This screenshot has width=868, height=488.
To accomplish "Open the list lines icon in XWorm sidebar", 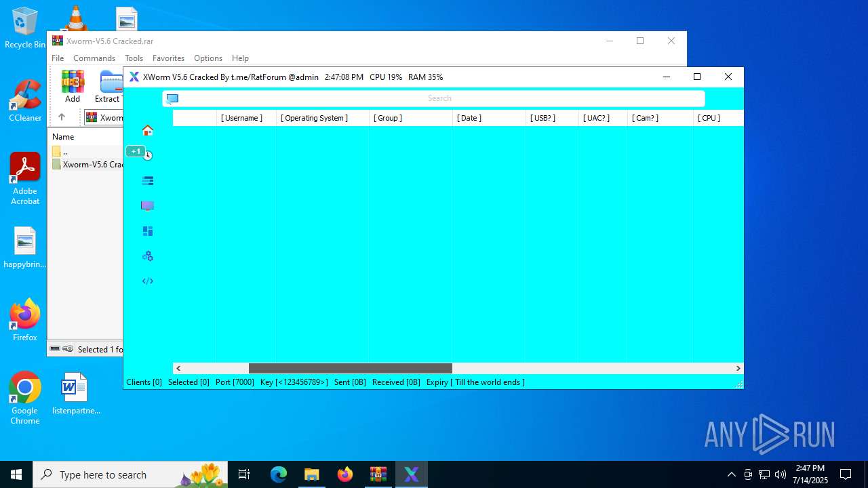I will click(147, 181).
